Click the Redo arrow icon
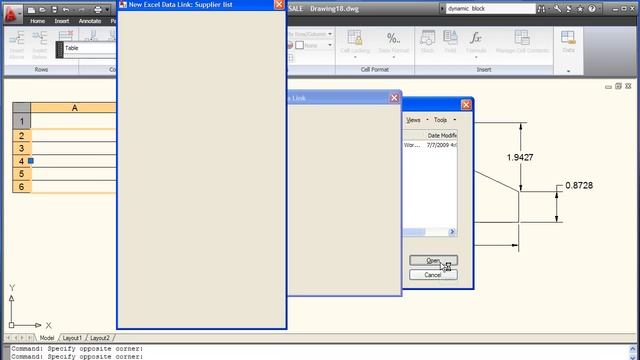 pyautogui.click(x=82, y=10)
